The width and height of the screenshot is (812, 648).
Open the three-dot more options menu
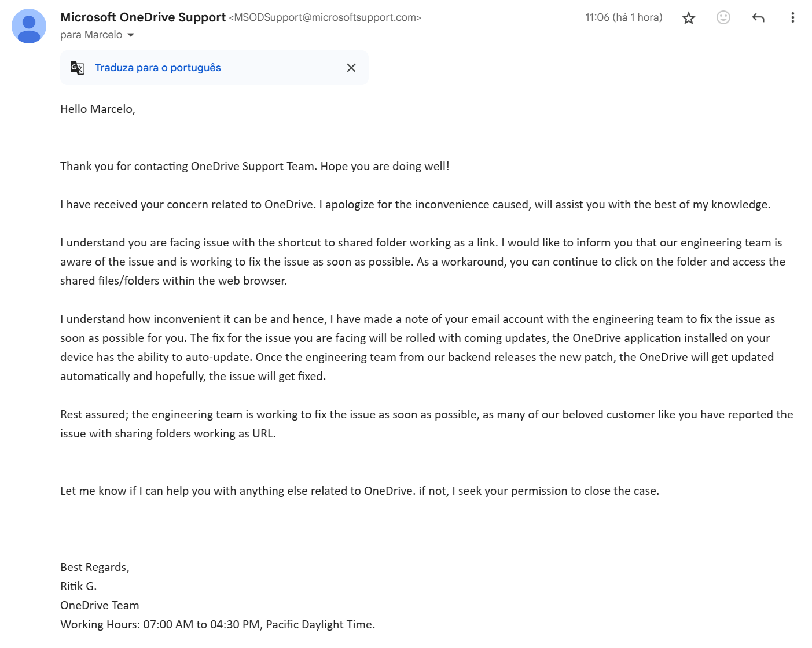pos(792,18)
